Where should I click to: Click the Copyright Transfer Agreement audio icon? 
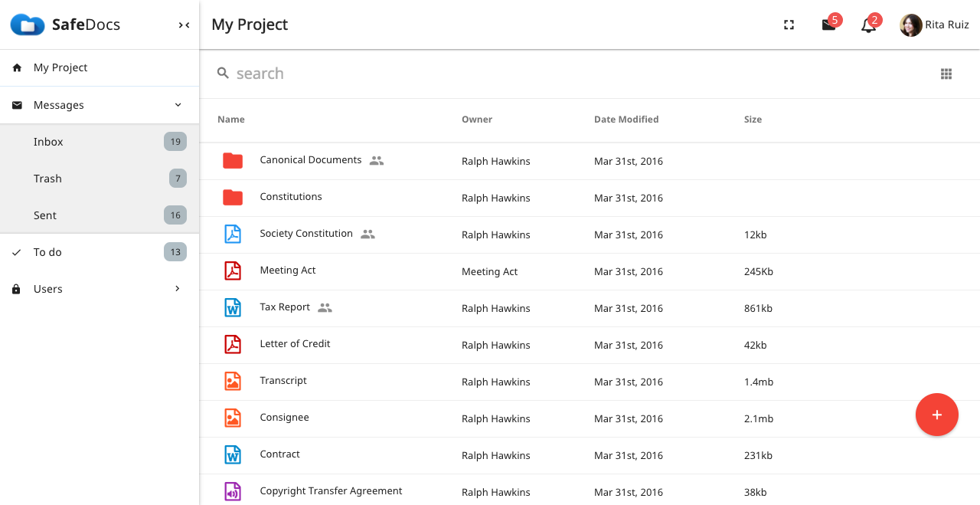233,492
